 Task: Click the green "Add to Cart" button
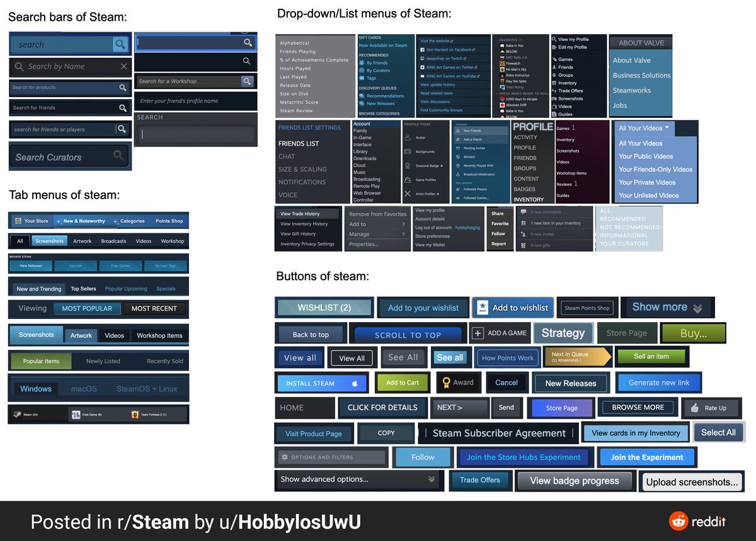click(x=403, y=382)
